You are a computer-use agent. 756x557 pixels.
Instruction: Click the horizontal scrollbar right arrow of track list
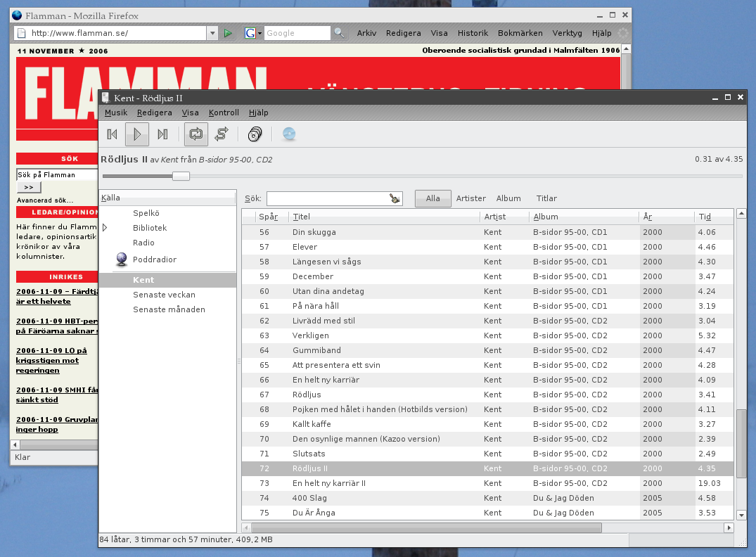pyautogui.click(x=729, y=527)
